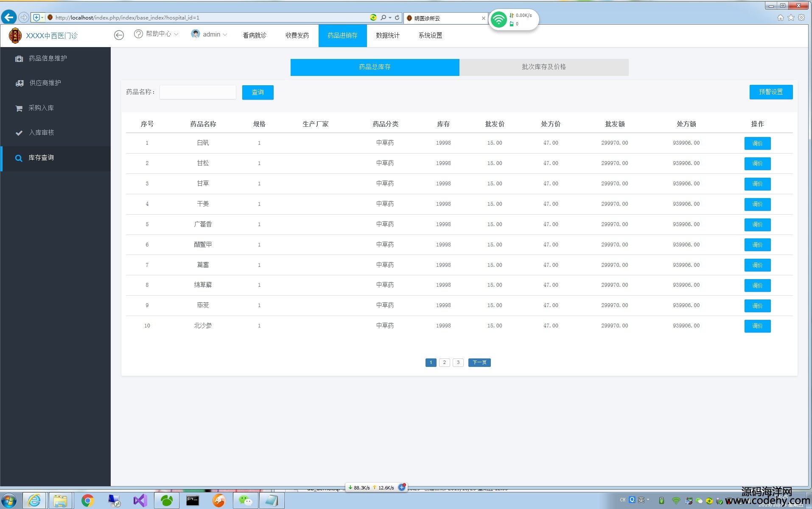Image resolution: width=812 pixels, height=509 pixels.
Task: Click the 药品信息维护 medkit icon
Action: [x=19, y=59]
